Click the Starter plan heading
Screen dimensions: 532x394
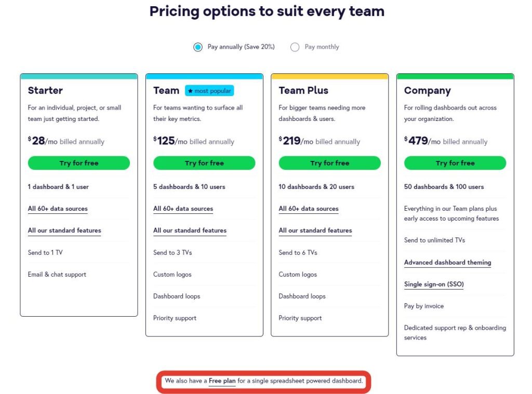(x=46, y=90)
